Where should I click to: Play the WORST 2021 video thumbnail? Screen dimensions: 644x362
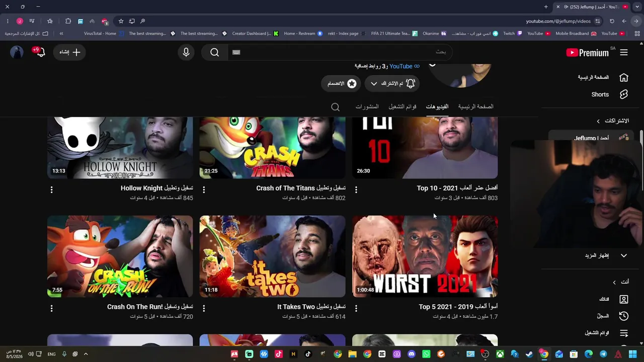click(x=425, y=256)
